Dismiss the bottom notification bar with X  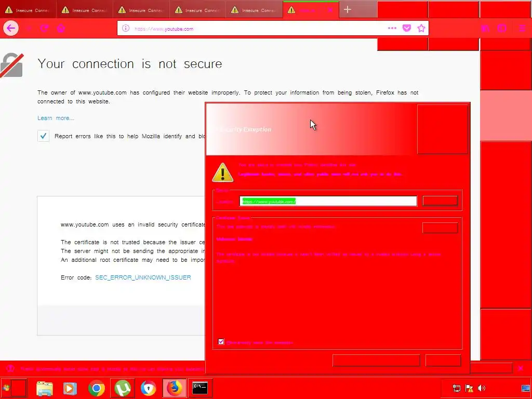pos(521,368)
